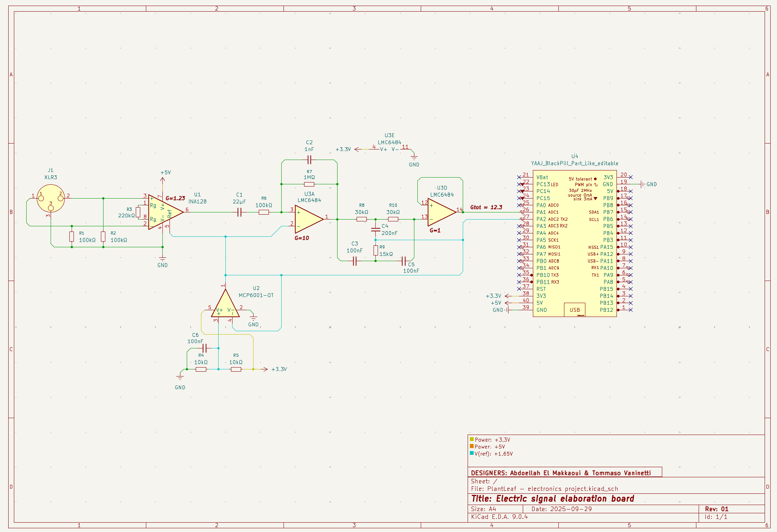Select the 'G=10' gain annotation
This screenshot has height=532, width=777.
pos(302,238)
